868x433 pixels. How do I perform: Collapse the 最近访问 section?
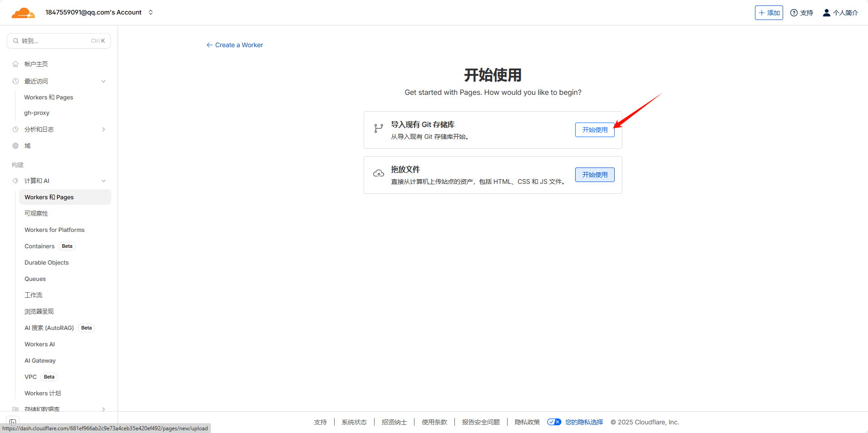(104, 81)
